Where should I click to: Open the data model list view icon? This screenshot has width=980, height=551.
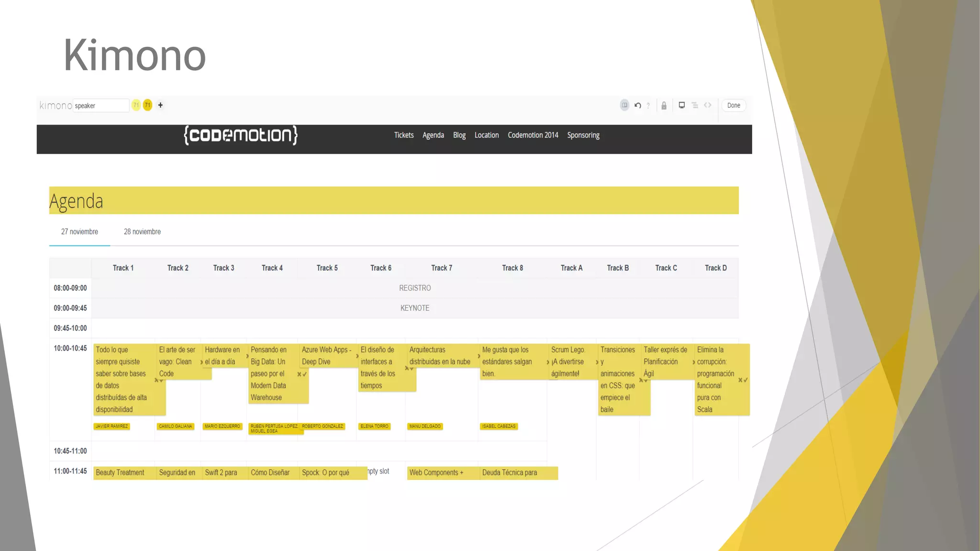click(695, 105)
